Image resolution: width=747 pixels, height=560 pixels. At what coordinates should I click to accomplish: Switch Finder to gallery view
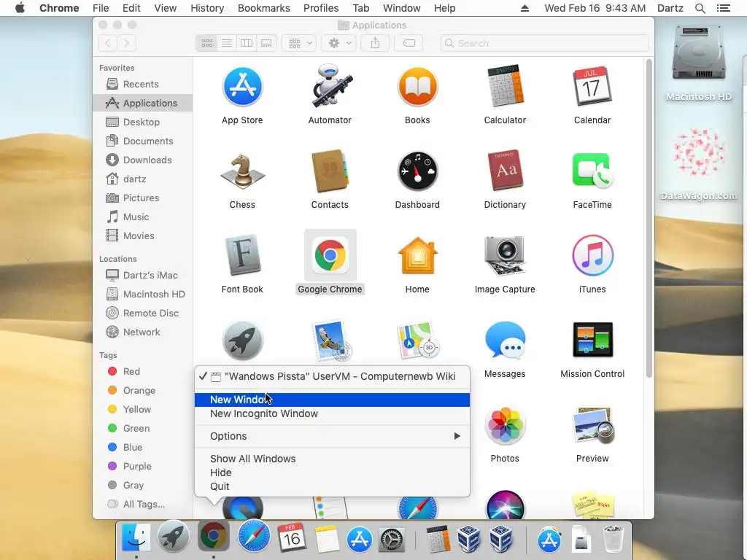click(x=266, y=43)
